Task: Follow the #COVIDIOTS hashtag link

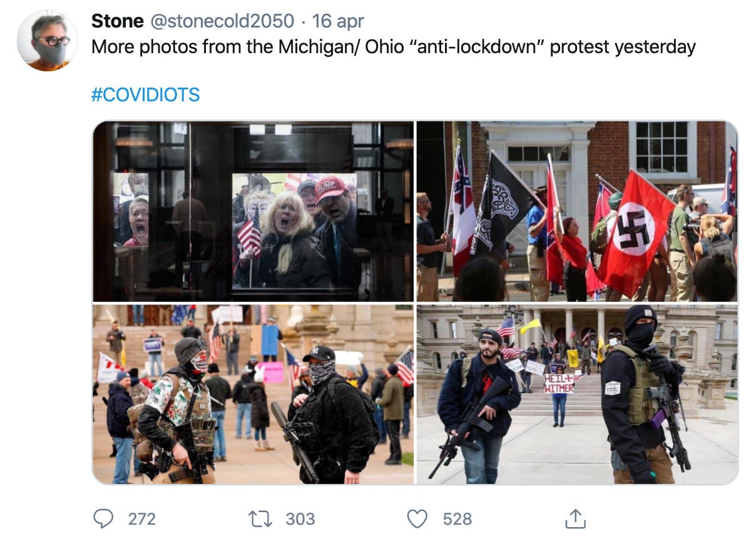Action: (145, 94)
